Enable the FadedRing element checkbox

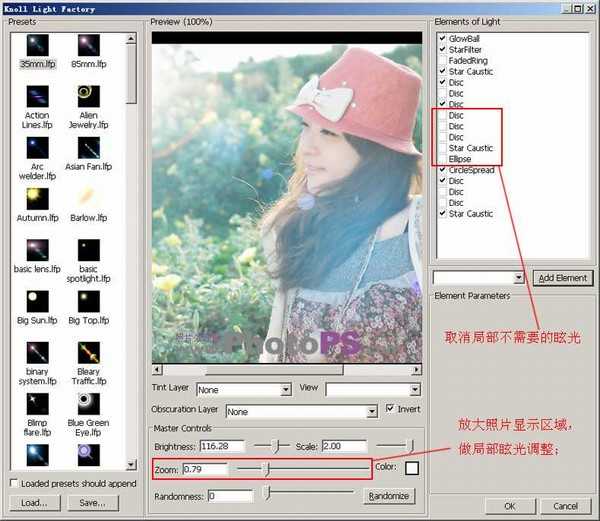tap(442, 60)
